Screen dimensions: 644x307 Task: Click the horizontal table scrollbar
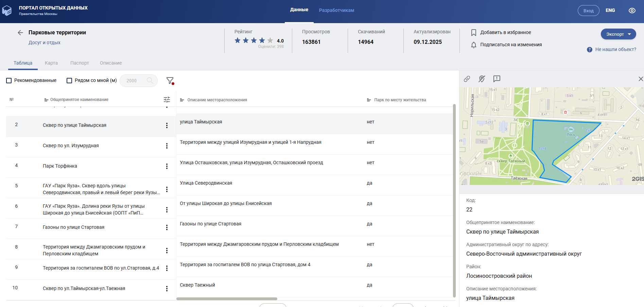pos(227,299)
